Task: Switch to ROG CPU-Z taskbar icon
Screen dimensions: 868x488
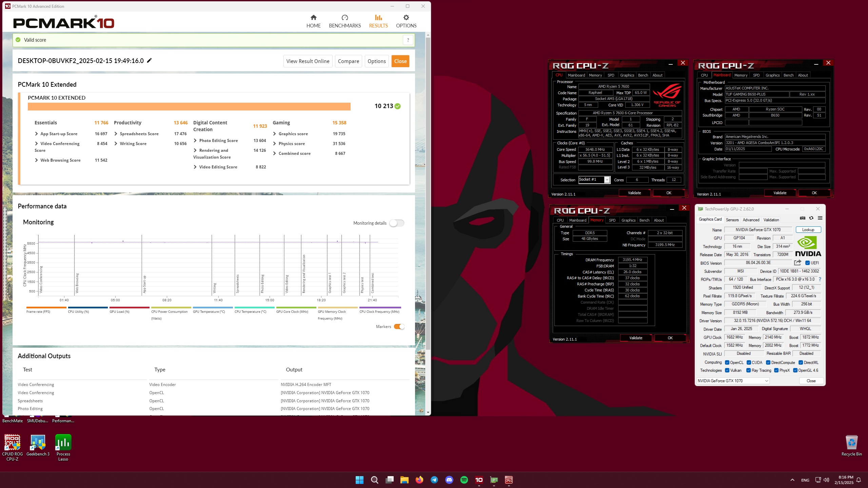Action: point(509,480)
